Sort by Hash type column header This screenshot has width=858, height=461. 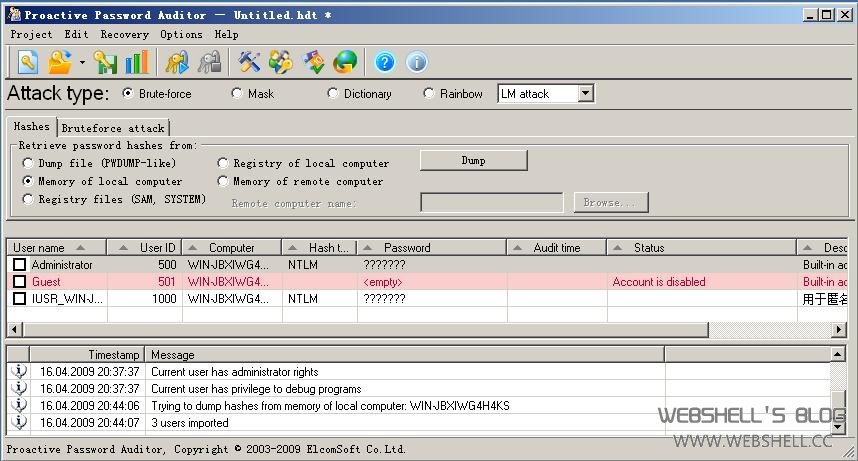click(x=320, y=247)
